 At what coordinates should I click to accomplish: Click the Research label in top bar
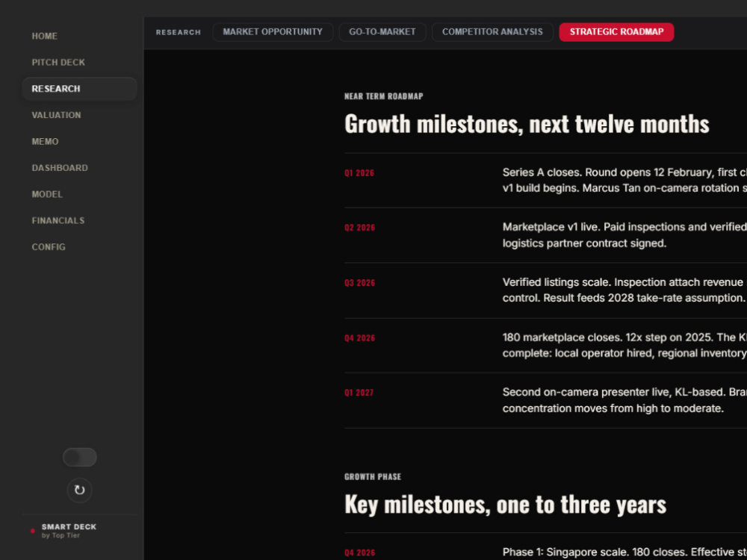point(179,32)
